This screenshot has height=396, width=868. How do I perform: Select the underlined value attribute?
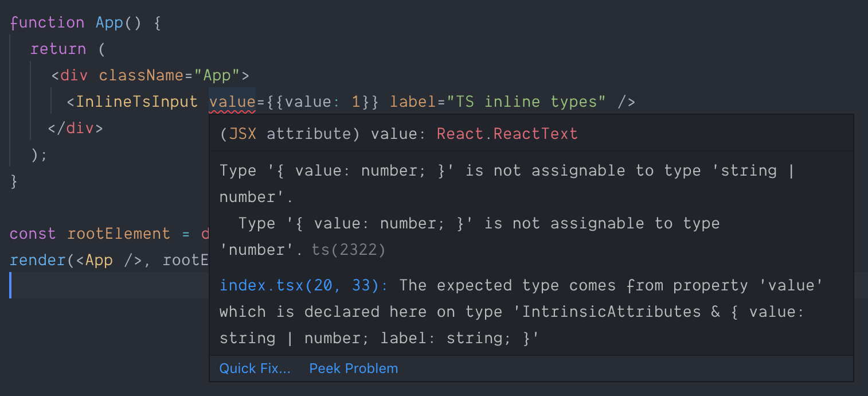[x=232, y=101]
